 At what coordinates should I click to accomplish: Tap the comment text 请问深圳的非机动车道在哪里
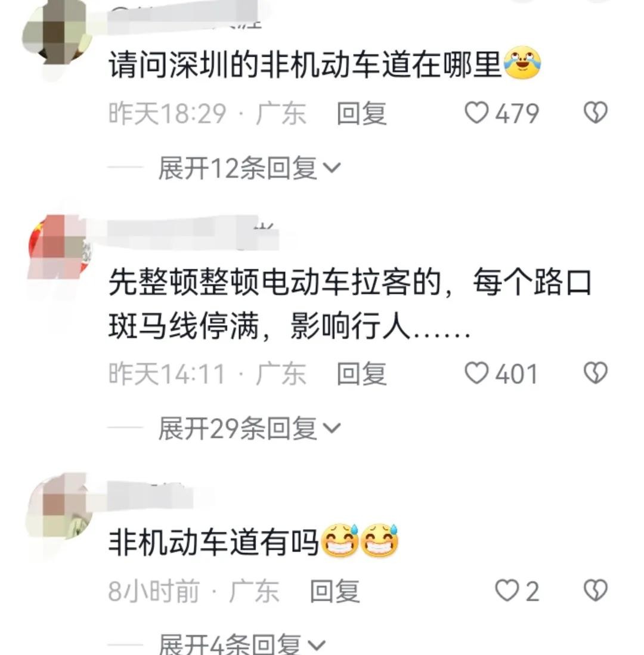pos(305,65)
